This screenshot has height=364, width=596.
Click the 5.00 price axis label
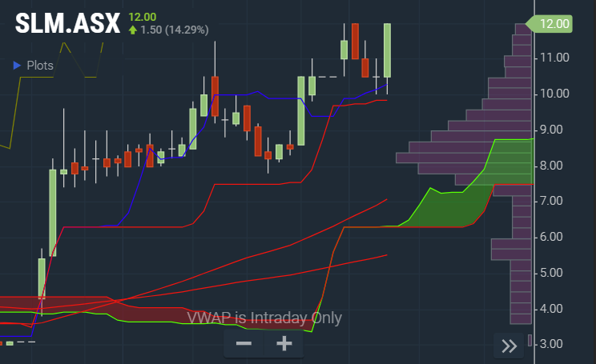pyautogui.click(x=551, y=273)
